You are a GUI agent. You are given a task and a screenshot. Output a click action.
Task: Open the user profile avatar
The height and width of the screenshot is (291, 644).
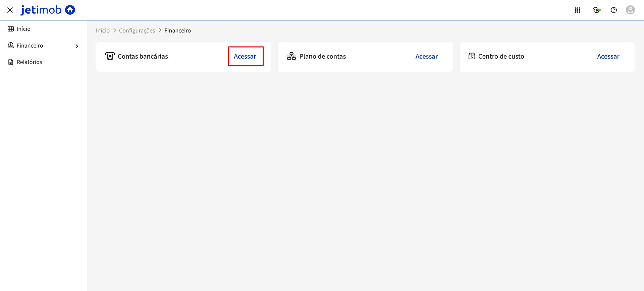point(630,10)
